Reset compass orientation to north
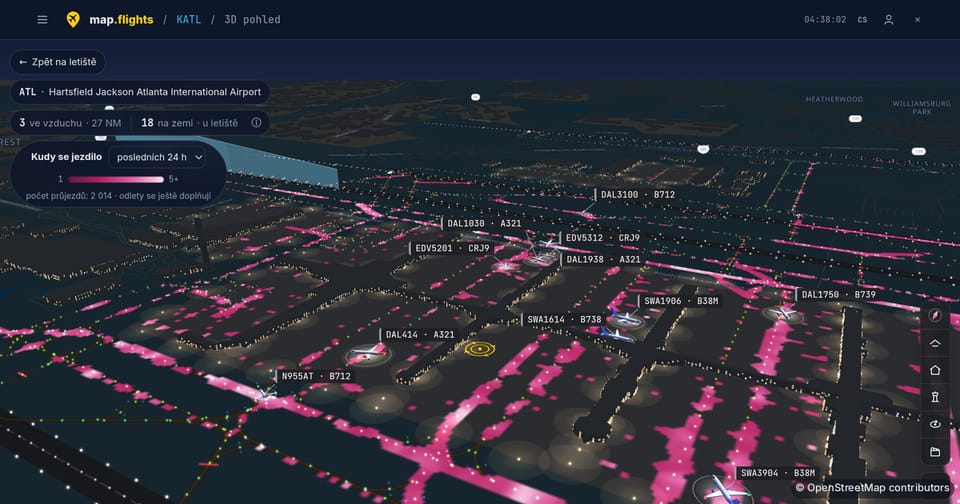Screen dimensions: 960x504 point(935,315)
